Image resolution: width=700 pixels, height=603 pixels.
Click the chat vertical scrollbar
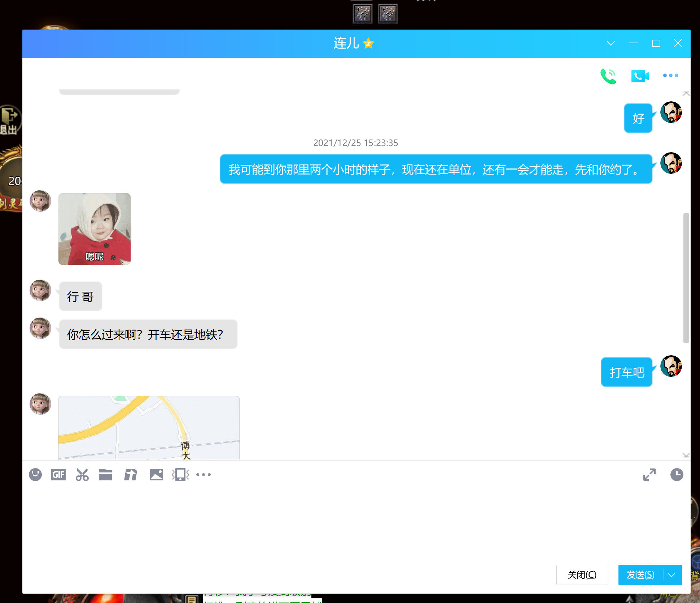coord(686,278)
